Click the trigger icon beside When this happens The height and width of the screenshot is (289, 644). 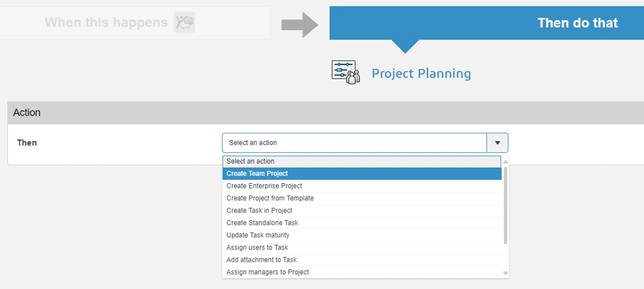[x=184, y=23]
